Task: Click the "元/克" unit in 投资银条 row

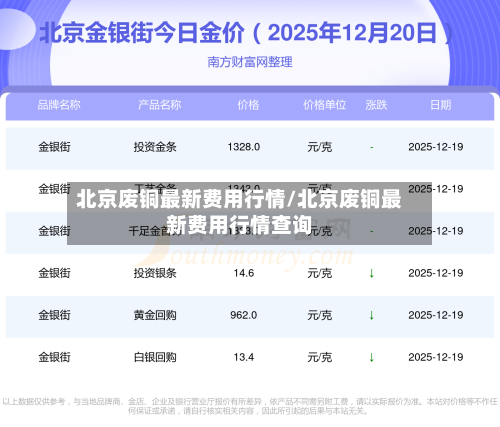Action: pyautogui.click(x=320, y=273)
